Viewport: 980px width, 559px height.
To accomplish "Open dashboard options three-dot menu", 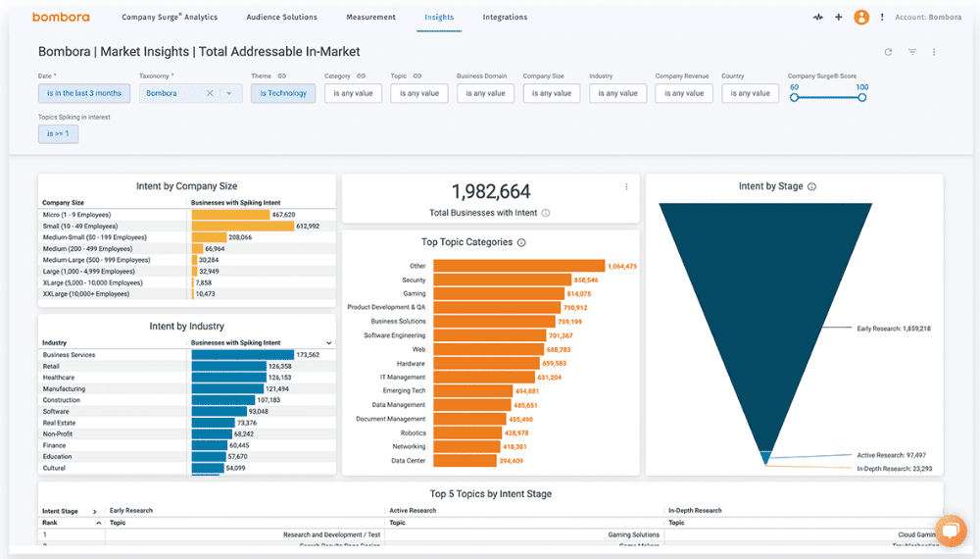I will click(934, 52).
